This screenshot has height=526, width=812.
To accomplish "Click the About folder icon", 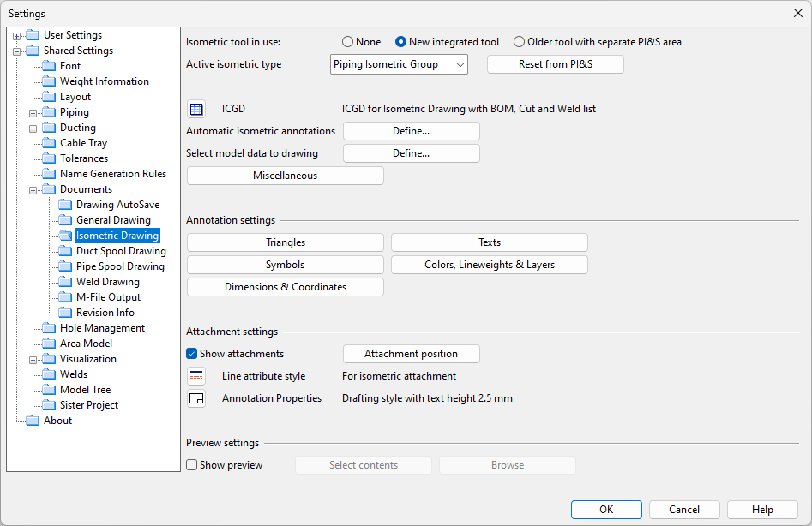I will pos(33,421).
